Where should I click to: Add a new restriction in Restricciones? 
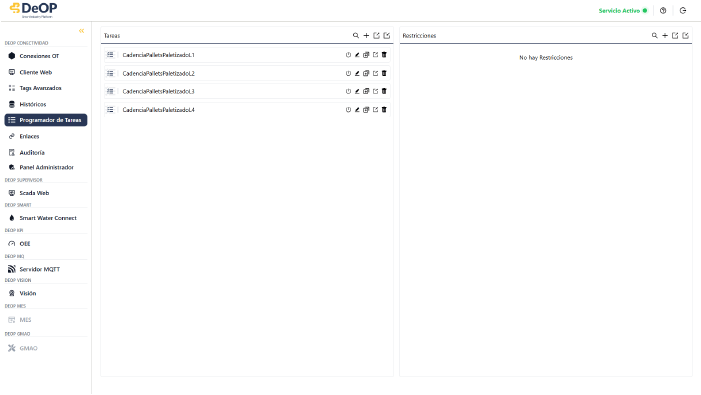[665, 35]
